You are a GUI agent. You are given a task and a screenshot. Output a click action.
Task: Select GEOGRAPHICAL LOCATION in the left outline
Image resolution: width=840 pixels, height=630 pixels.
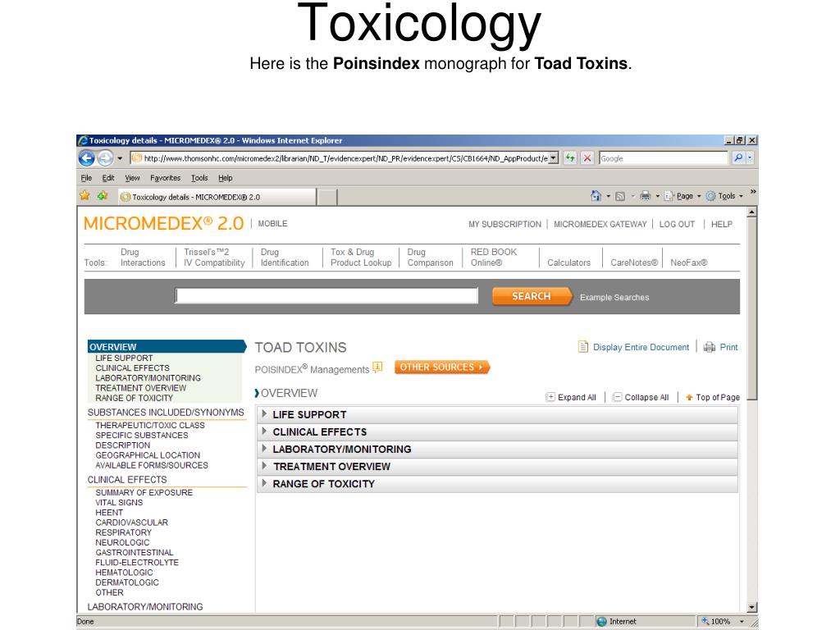pos(148,454)
